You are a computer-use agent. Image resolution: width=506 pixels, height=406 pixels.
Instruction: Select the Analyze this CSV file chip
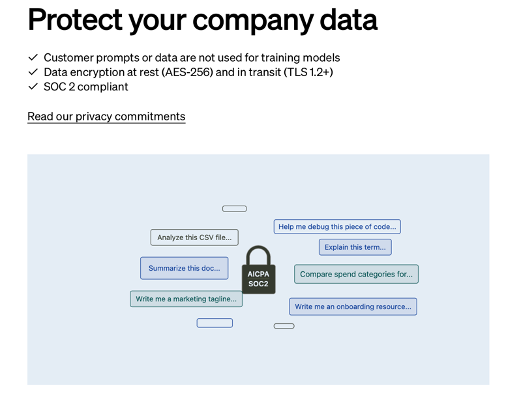[194, 237]
